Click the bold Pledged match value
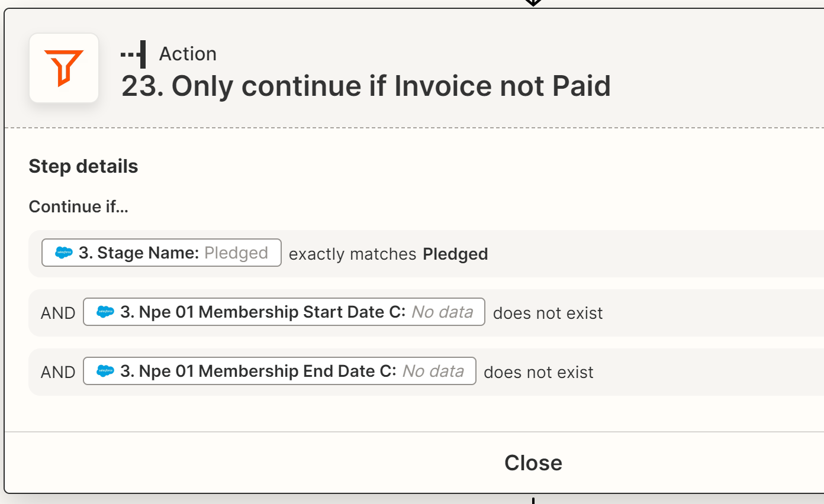This screenshot has width=824, height=504. tap(456, 254)
